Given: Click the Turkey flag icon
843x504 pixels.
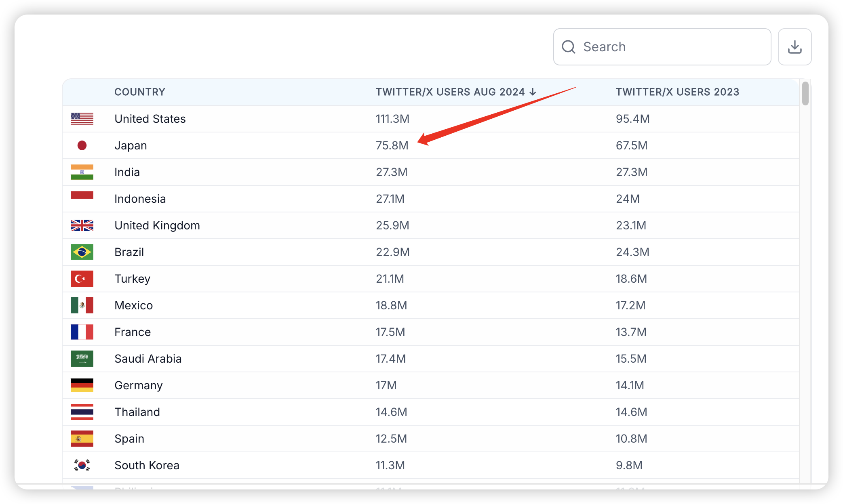Looking at the screenshot, I should [x=82, y=279].
